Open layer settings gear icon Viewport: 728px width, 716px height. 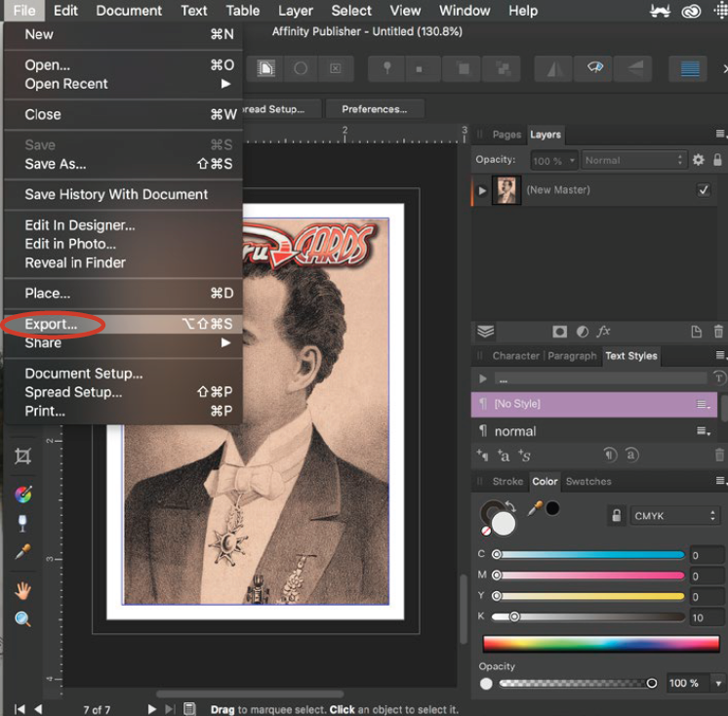point(698,160)
